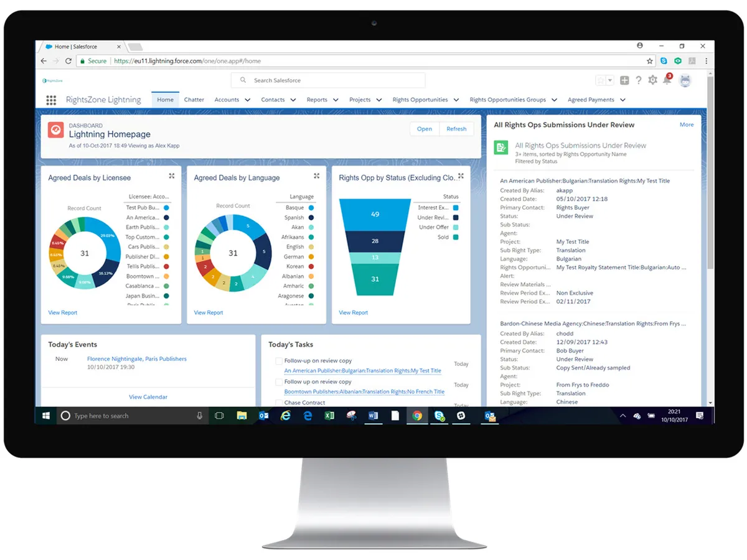Check the second Follow-up on review copy task
The image size is (747, 560).
[x=278, y=381]
